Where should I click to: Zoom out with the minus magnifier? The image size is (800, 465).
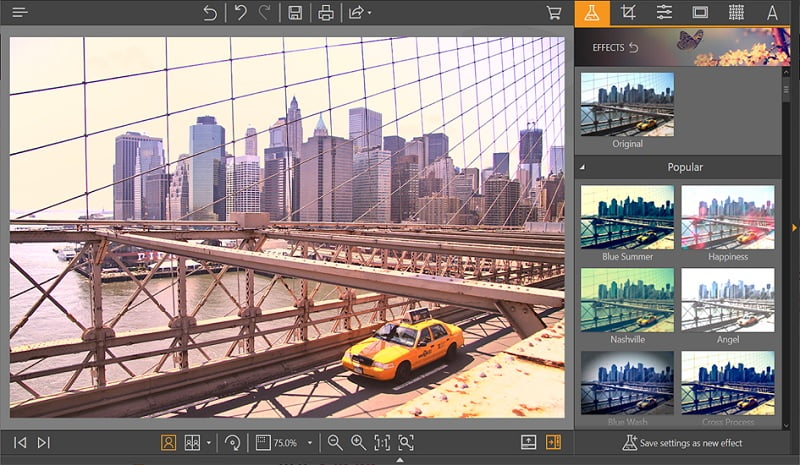[335, 443]
